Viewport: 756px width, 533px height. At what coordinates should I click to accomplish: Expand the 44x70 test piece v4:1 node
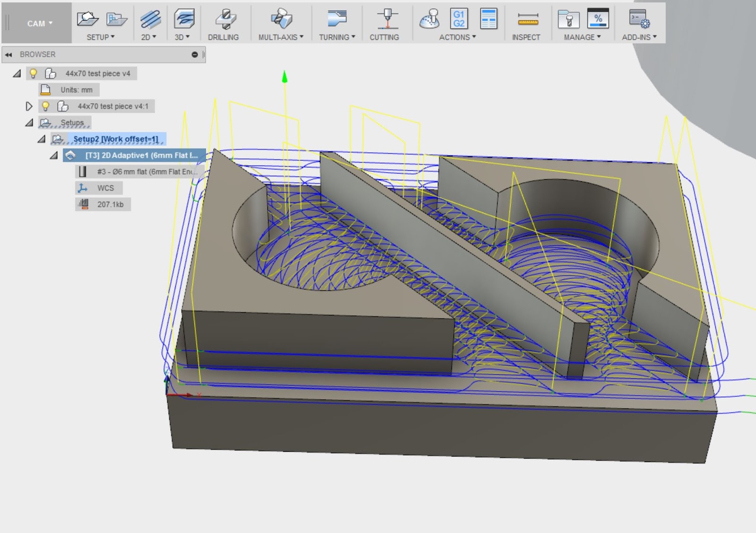[29, 106]
